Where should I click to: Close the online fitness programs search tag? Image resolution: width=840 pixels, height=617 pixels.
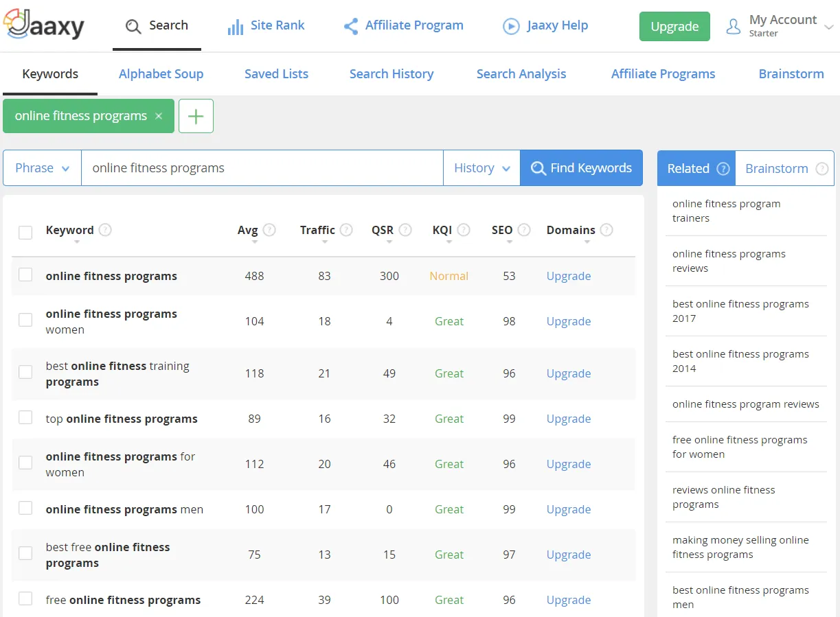coord(159,116)
